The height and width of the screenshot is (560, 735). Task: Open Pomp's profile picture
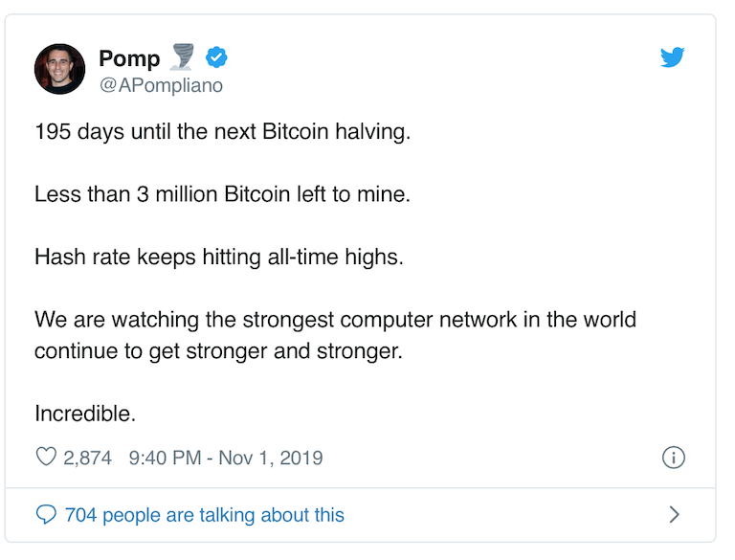click(x=59, y=69)
